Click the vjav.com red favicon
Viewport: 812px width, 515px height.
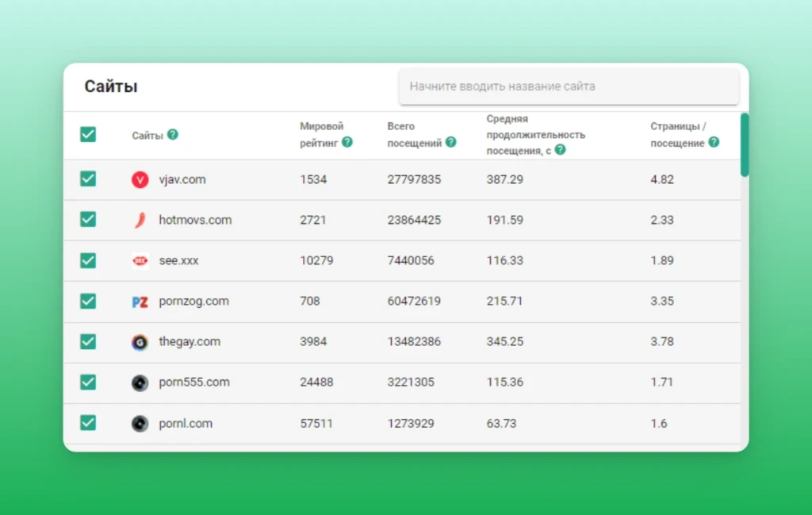[x=140, y=179]
